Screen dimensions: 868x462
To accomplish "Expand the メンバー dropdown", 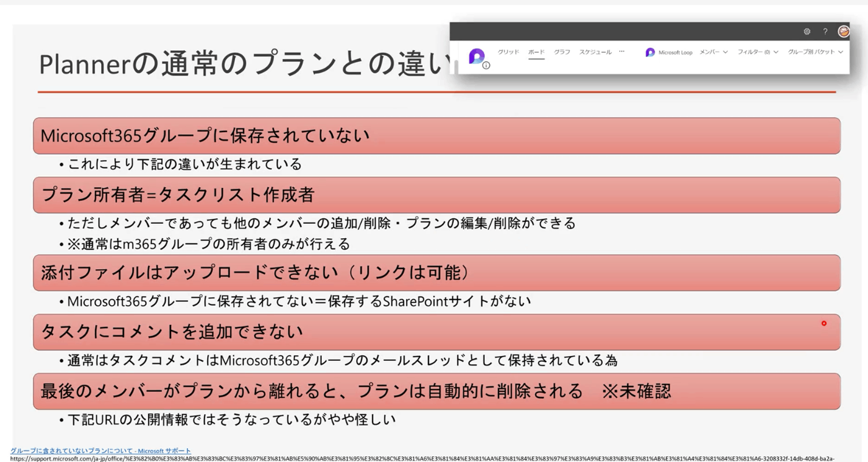I will click(714, 52).
